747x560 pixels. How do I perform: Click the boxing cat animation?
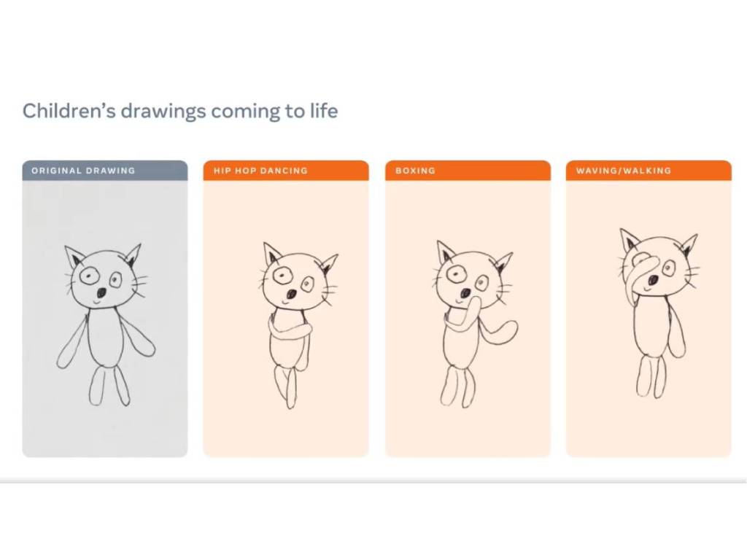point(474,324)
